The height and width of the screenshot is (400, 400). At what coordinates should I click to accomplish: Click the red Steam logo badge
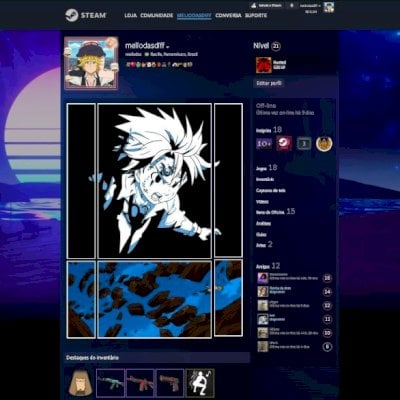[284, 144]
